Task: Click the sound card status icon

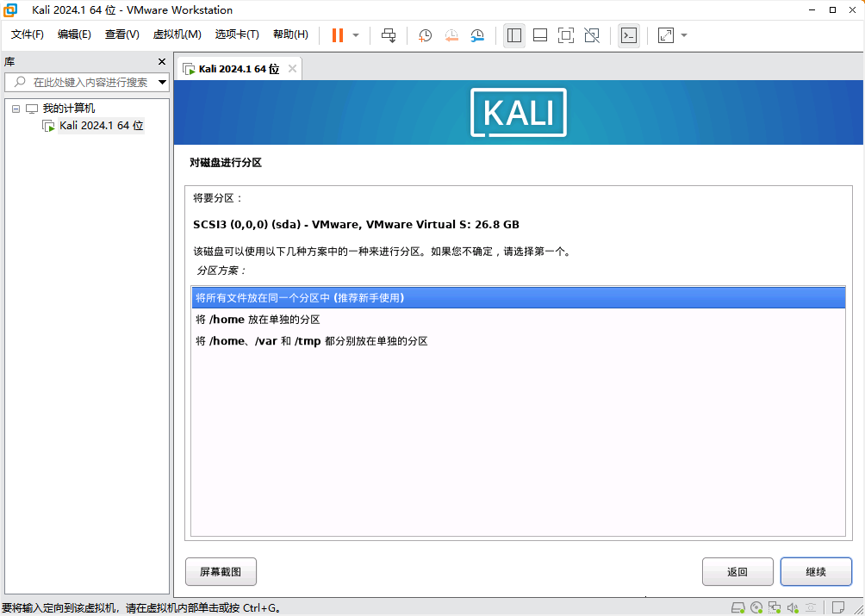Action: [793, 607]
